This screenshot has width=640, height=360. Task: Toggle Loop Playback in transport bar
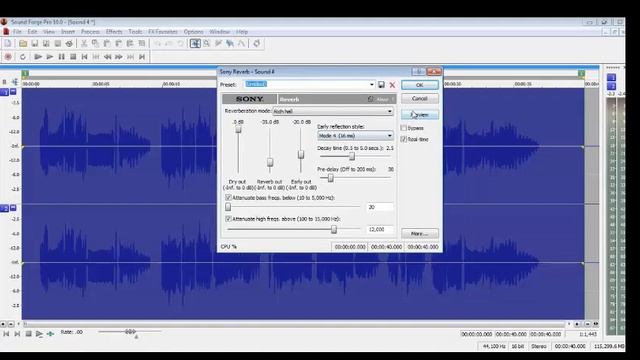[23, 57]
